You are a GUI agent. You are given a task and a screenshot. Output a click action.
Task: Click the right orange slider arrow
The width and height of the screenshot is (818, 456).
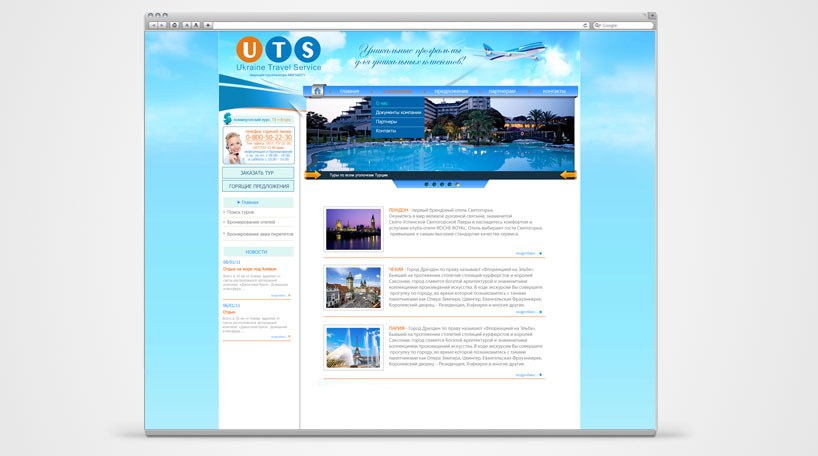coord(568,175)
